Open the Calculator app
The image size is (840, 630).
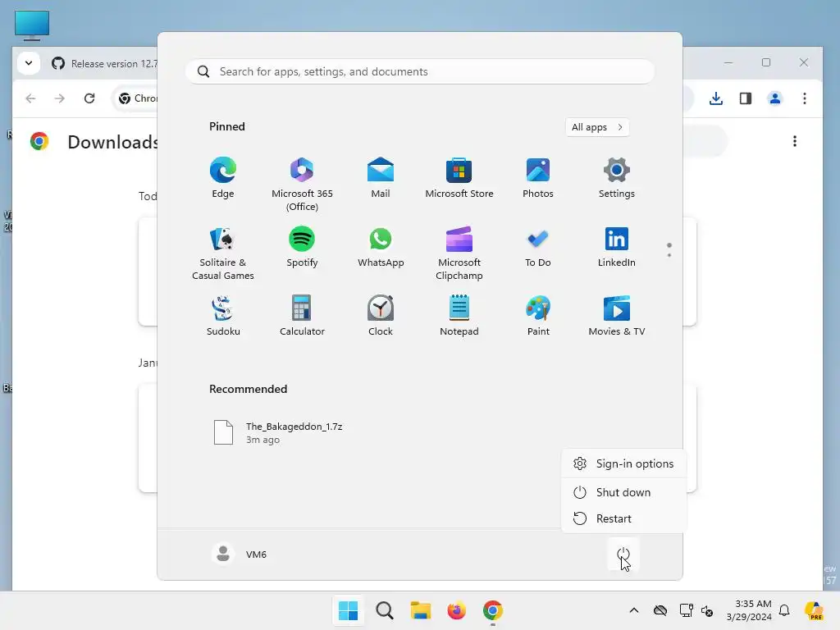pos(302,316)
